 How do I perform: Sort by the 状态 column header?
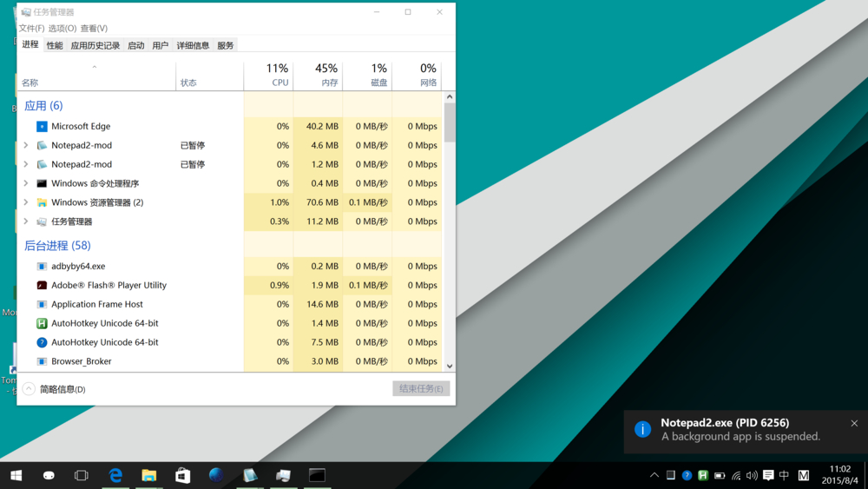[x=210, y=76]
